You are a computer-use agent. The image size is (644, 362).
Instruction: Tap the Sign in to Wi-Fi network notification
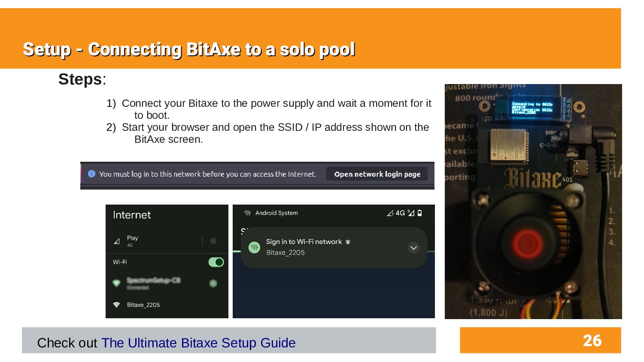(x=334, y=247)
